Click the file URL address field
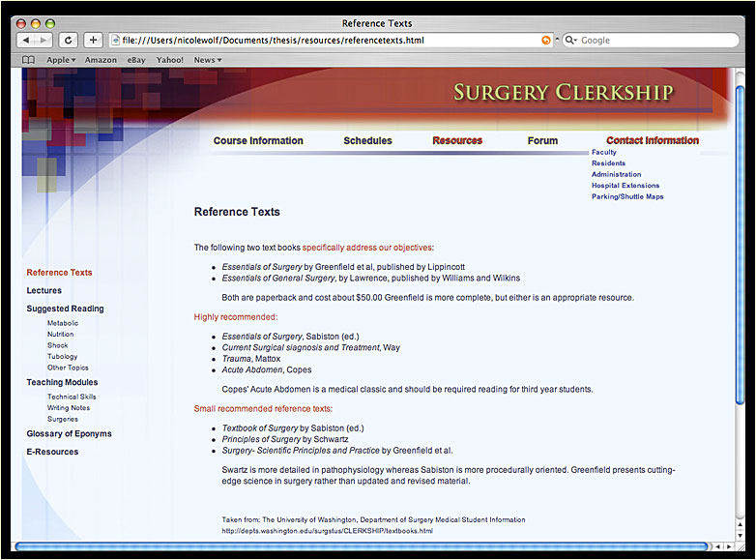Image resolution: width=756 pixels, height=560 pixels. [331, 40]
